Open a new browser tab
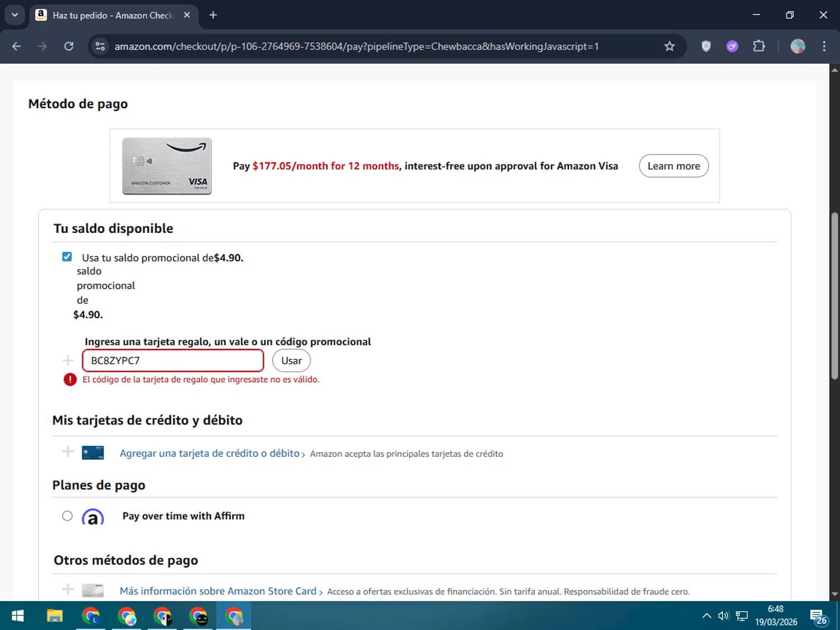 213,15
